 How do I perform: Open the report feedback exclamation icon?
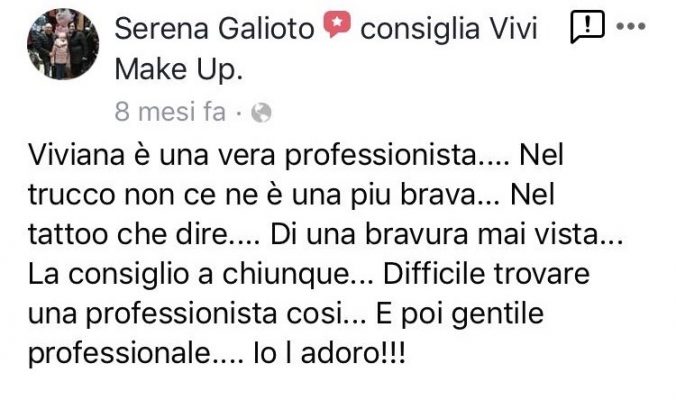coord(587,27)
